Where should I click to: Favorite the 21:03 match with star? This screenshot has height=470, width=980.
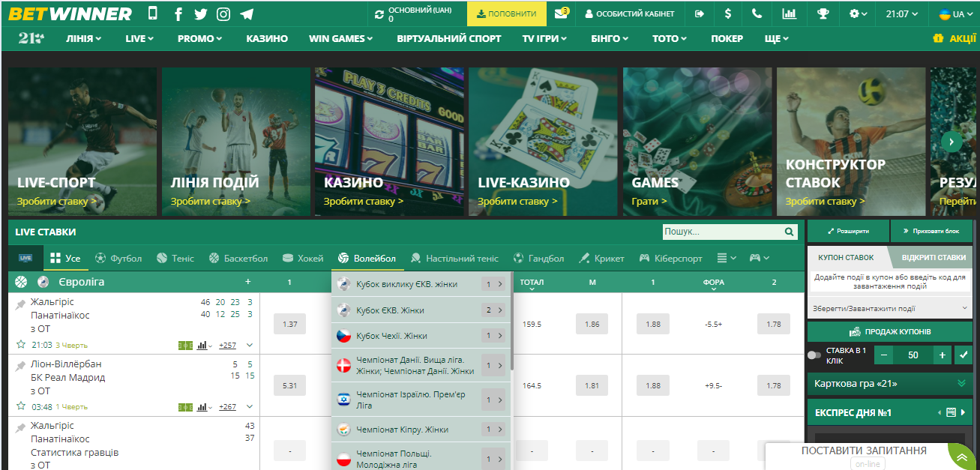(21, 345)
